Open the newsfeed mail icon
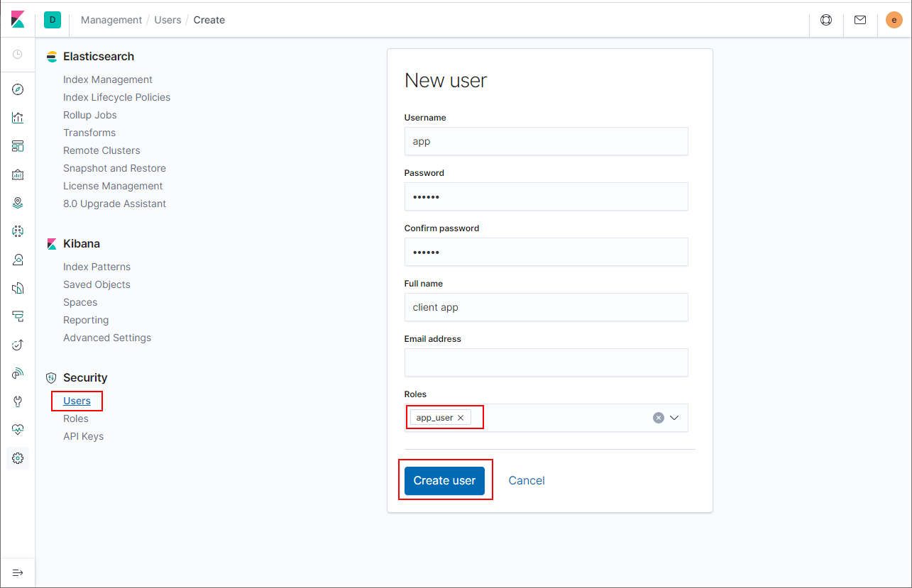 coord(860,20)
